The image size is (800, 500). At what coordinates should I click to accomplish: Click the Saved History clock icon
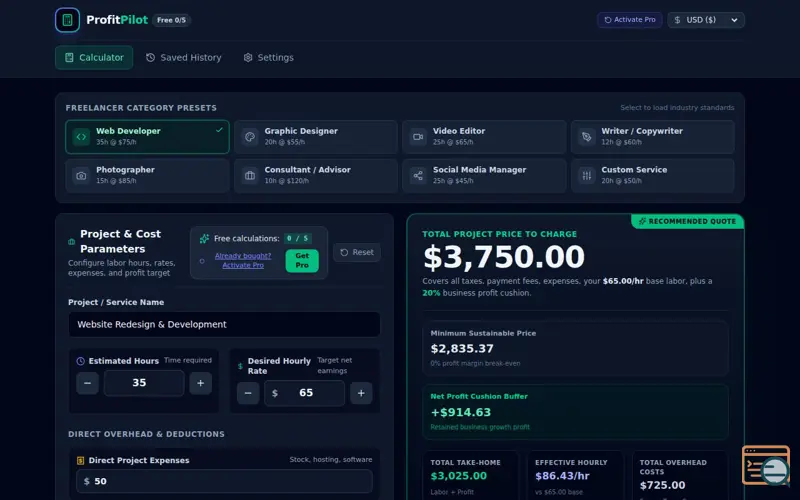tap(151, 58)
